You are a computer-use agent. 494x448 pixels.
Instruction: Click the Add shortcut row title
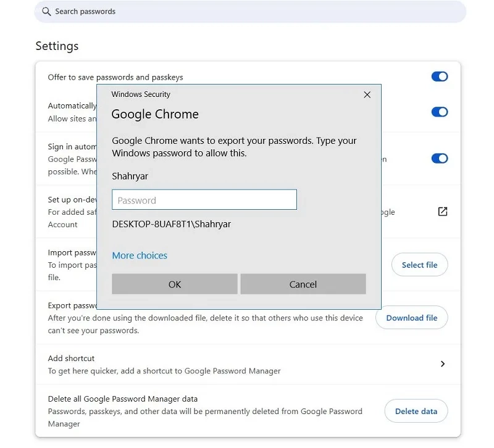(71, 359)
